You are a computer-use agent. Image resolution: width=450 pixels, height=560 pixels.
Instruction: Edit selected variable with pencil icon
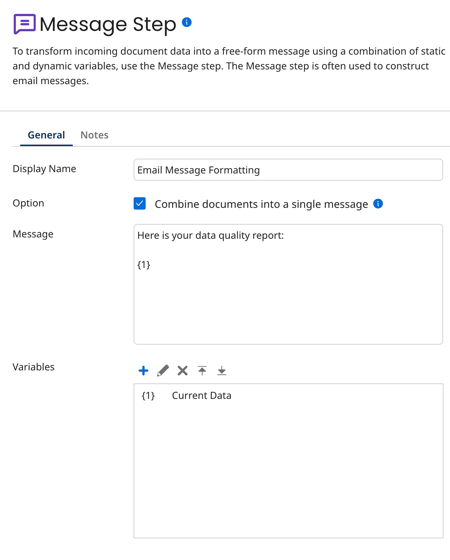click(x=163, y=370)
